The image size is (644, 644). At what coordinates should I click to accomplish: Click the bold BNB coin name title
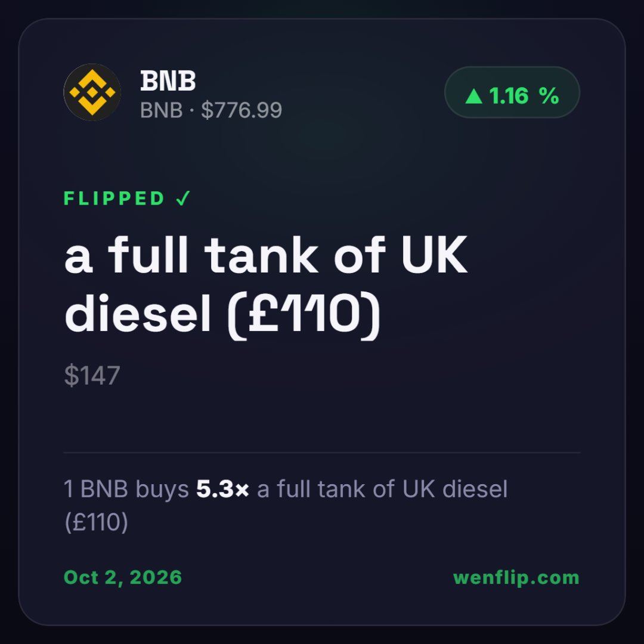coord(168,80)
